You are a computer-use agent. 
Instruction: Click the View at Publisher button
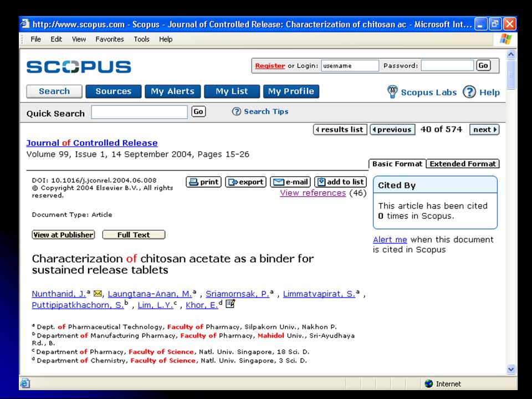pos(63,235)
